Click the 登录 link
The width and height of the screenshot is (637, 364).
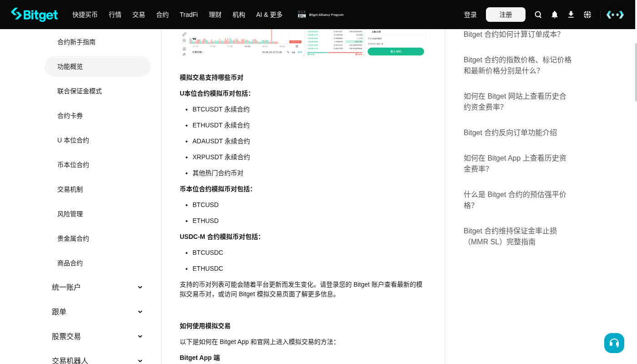(x=470, y=15)
